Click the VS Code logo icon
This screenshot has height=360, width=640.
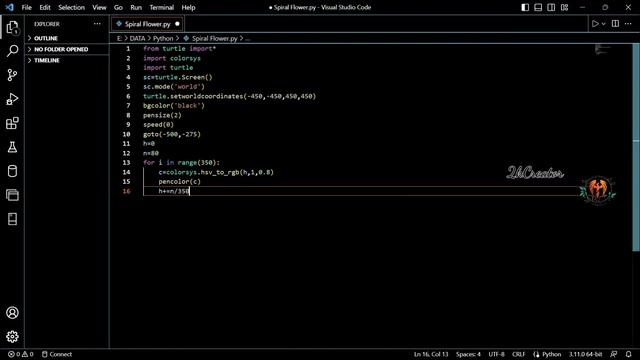9,7
